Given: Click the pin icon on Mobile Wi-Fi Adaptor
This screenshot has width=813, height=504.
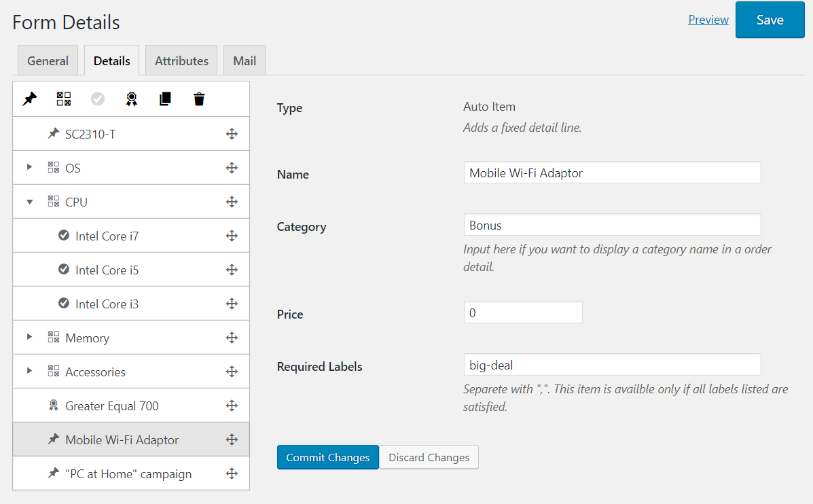Looking at the screenshot, I should point(53,439).
